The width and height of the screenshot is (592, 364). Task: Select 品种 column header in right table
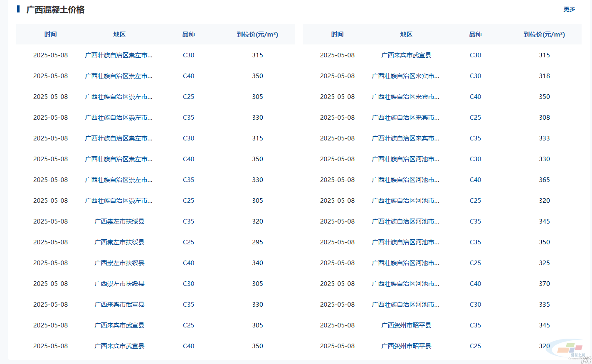point(475,34)
